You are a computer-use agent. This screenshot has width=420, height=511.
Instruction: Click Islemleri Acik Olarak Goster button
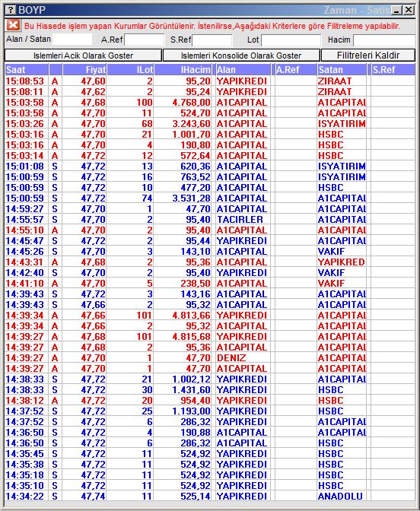coord(83,56)
